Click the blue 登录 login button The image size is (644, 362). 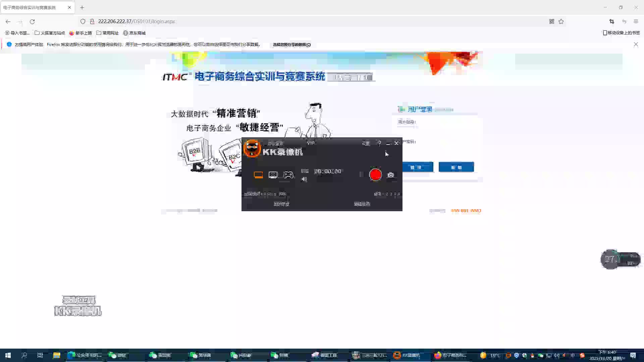(x=418, y=167)
